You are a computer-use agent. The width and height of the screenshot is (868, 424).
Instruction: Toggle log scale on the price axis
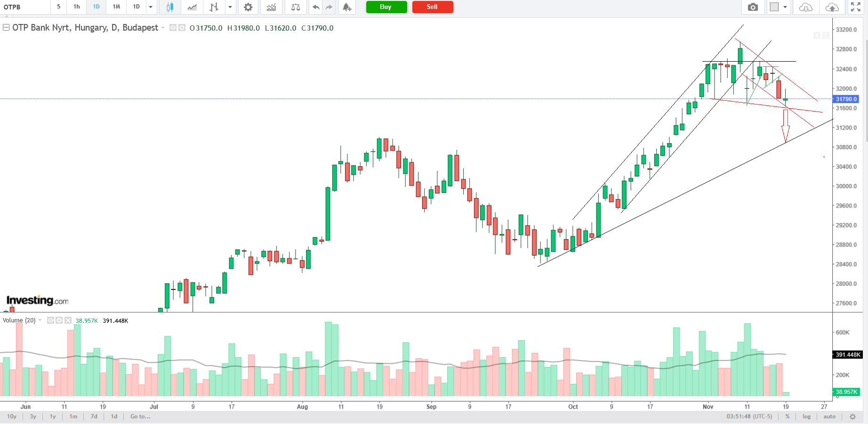(806, 416)
